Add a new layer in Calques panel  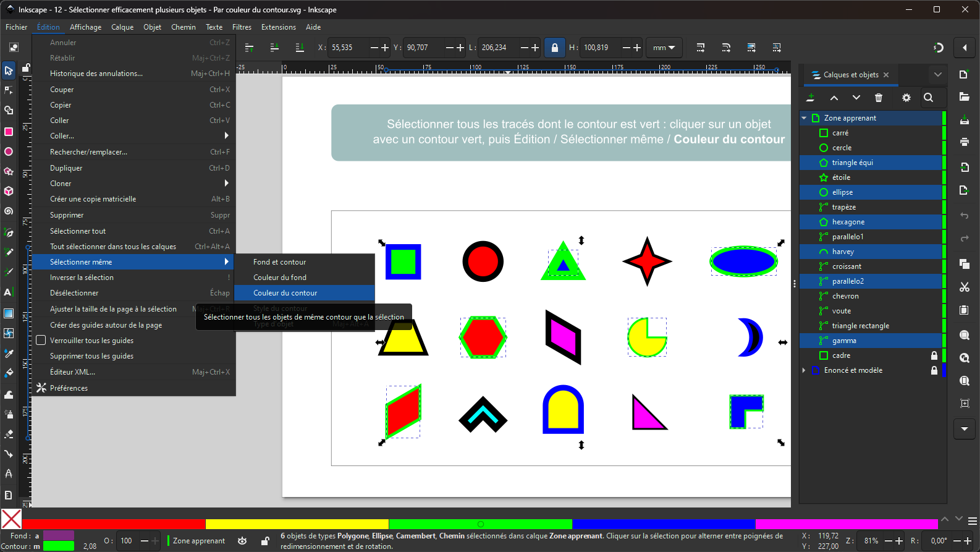(811, 98)
